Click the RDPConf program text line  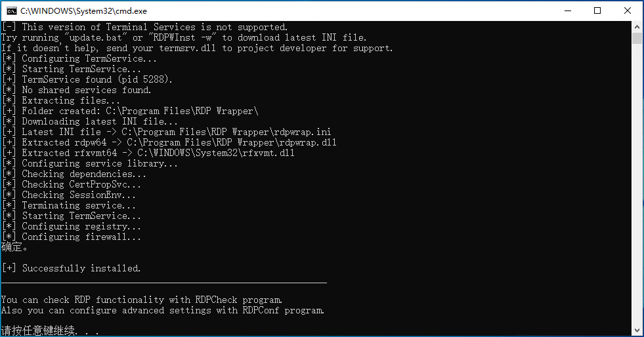[x=163, y=310]
